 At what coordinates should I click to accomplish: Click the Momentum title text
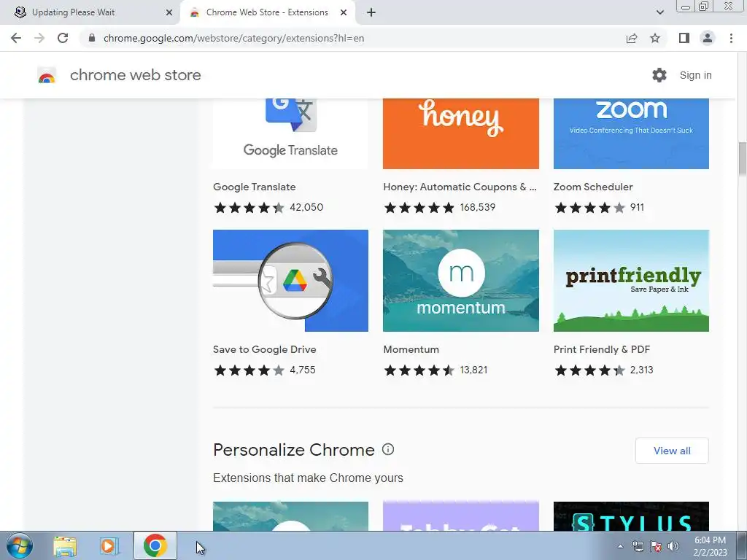pos(411,349)
